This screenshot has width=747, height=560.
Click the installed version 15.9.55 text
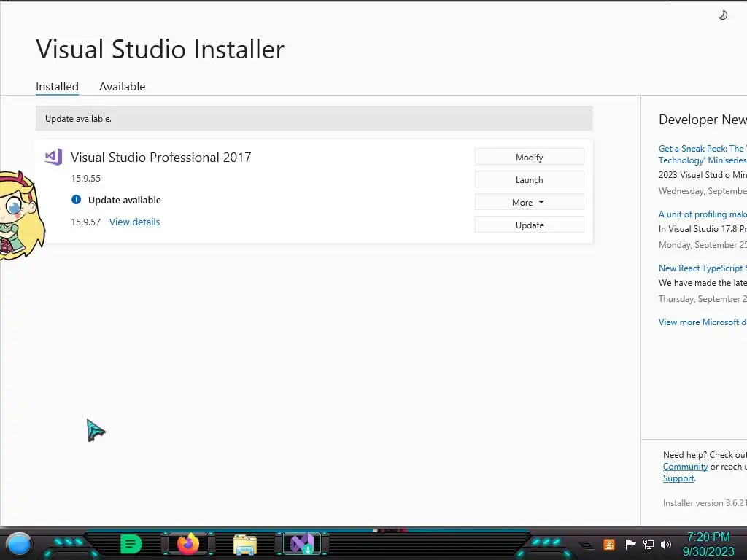(86, 178)
